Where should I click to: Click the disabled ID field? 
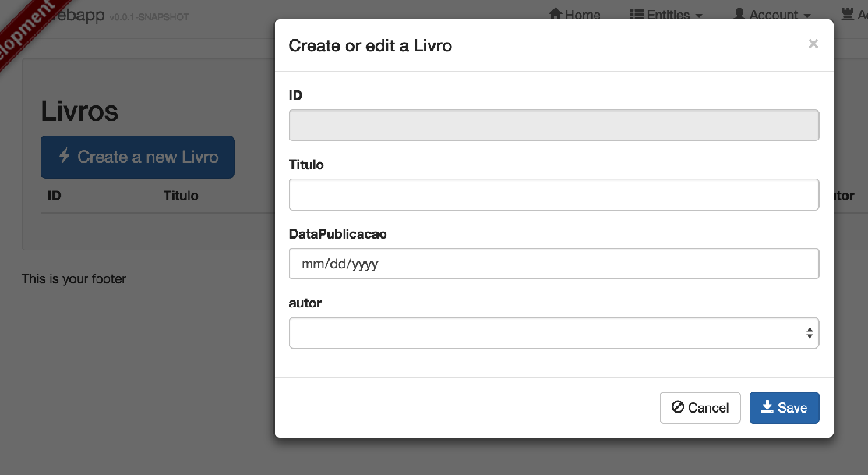pyautogui.click(x=553, y=125)
